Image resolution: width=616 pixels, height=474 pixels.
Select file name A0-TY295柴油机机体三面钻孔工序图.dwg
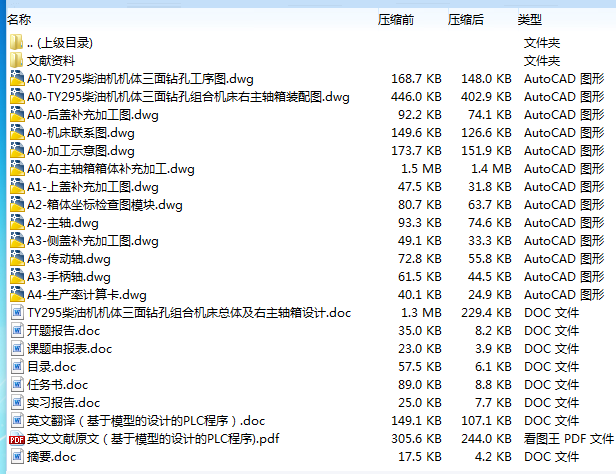click(140, 79)
